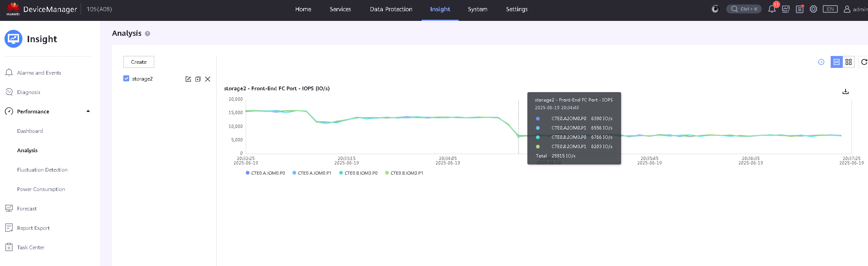868x266 pixels.
Task: Open the settings gear in header
Action: [x=813, y=9]
